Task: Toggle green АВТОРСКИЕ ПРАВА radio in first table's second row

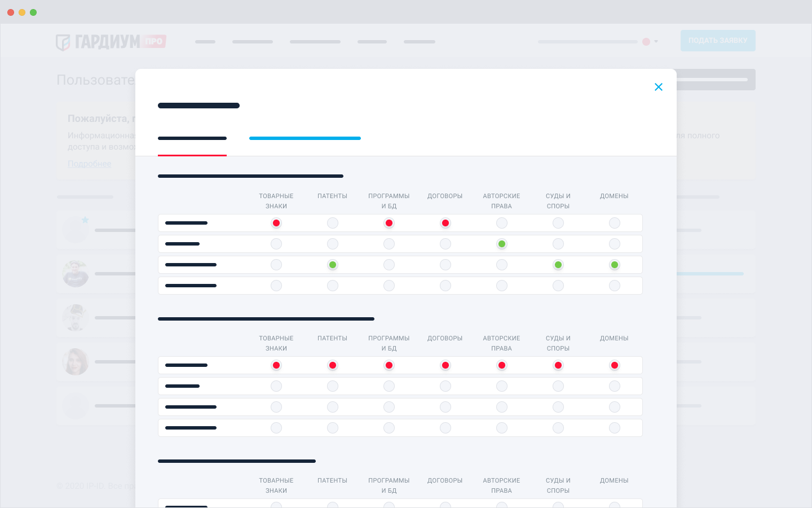Action: (502, 244)
